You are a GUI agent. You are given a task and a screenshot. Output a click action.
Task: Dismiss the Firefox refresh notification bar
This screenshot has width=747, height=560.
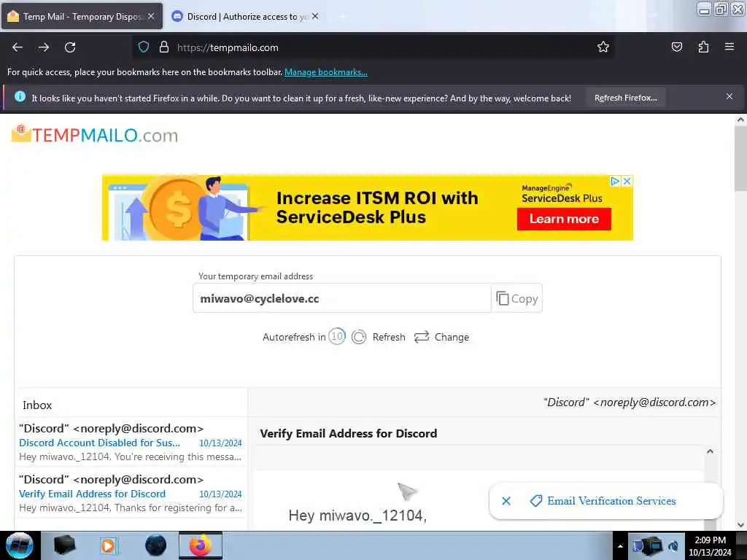(729, 97)
